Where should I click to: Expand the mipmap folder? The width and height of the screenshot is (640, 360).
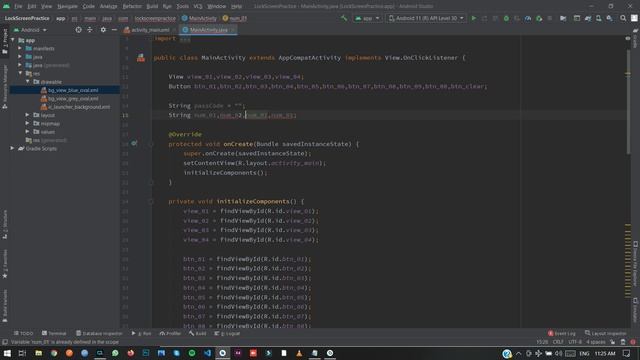(27, 123)
